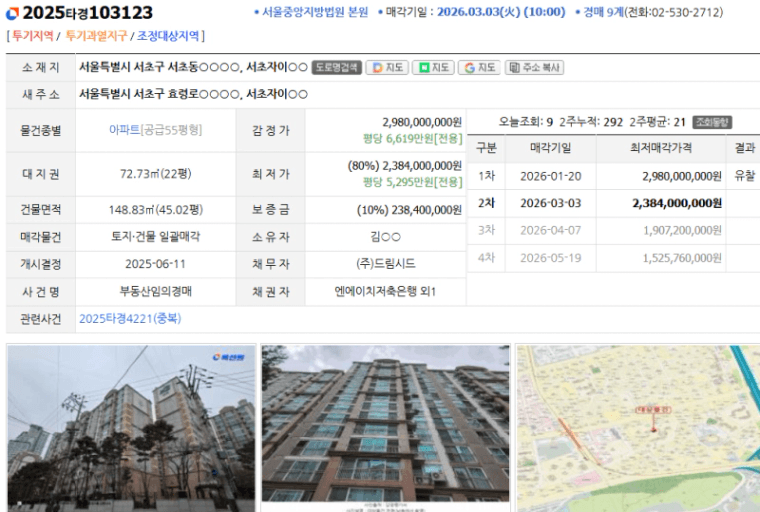This screenshot has height=512, width=760.
Task: Click the 조회동향 button
Action: (712, 122)
